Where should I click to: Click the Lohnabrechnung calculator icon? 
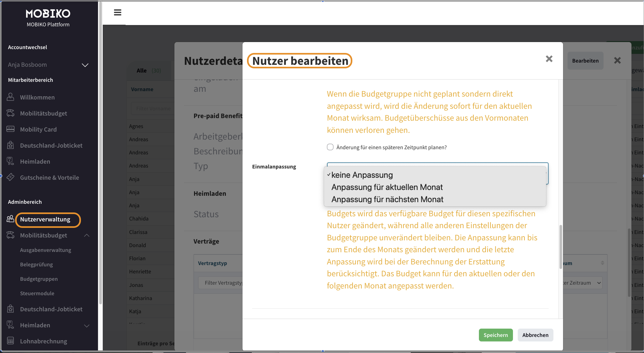point(11,341)
